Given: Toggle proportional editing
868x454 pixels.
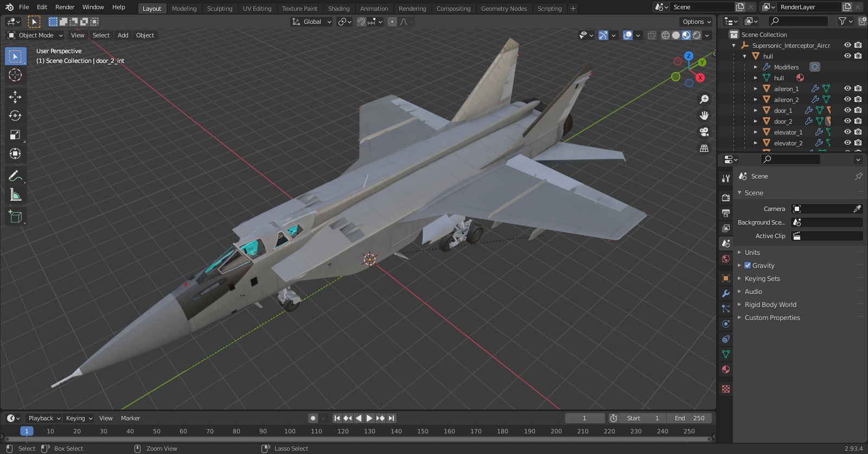Looking at the screenshot, I should coord(392,22).
